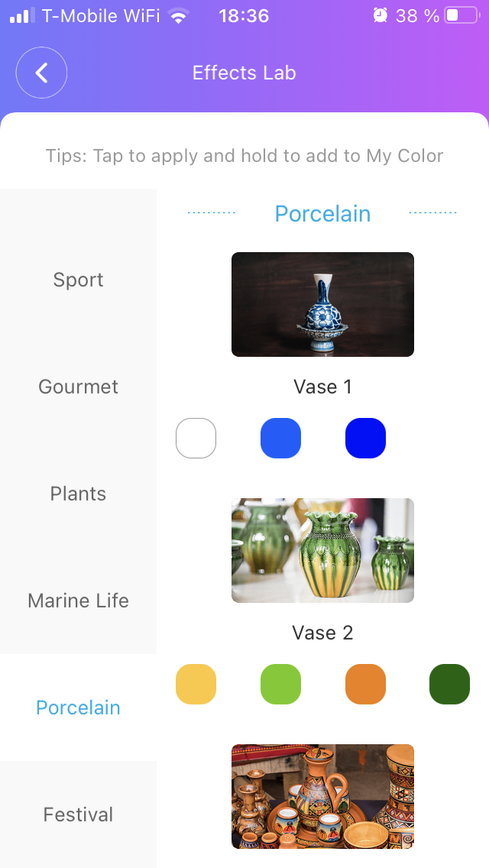This screenshot has width=489, height=868.
Task: Open the Sport effects category
Action: coord(78,280)
